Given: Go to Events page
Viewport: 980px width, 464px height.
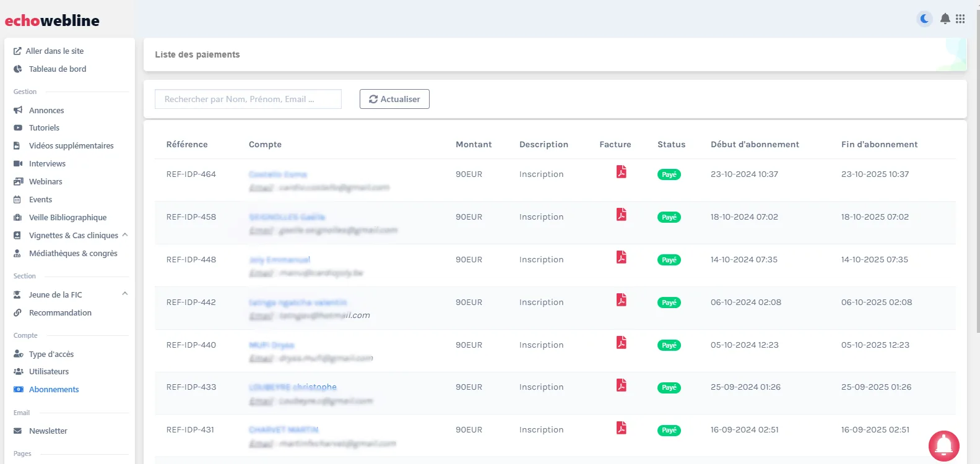Looking at the screenshot, I should click(x=33, y=199).
